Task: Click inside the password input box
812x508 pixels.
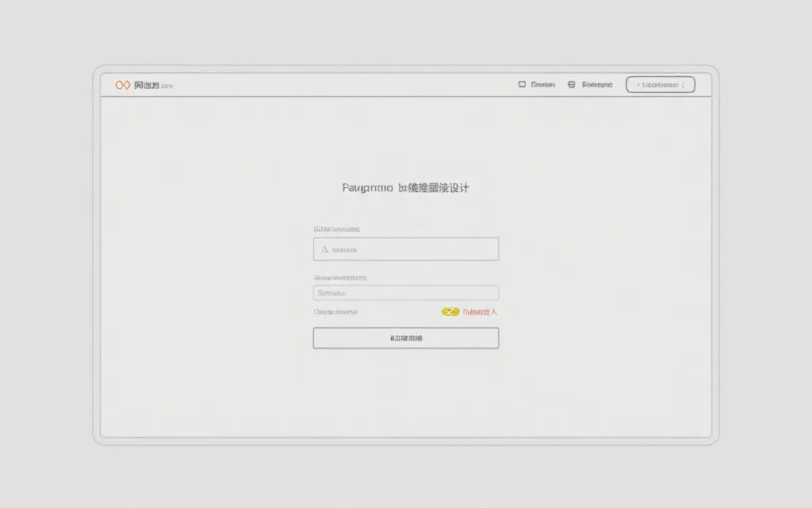Action: point(405,292)
